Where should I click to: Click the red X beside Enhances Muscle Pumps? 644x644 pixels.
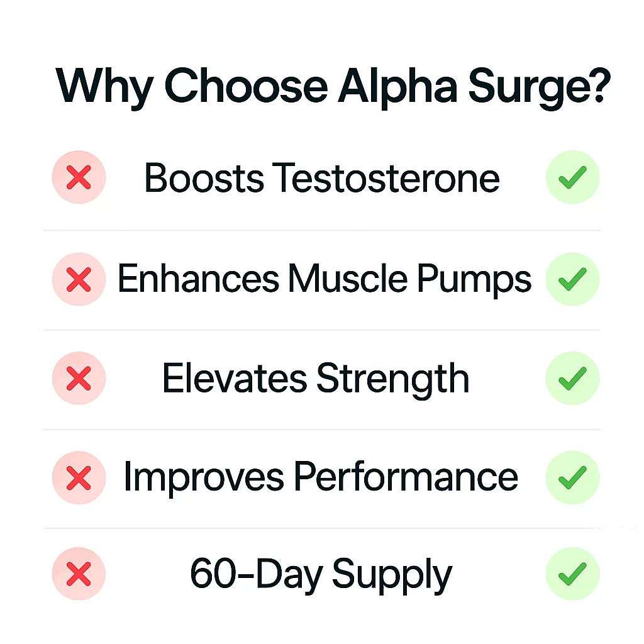pos(79,279)
